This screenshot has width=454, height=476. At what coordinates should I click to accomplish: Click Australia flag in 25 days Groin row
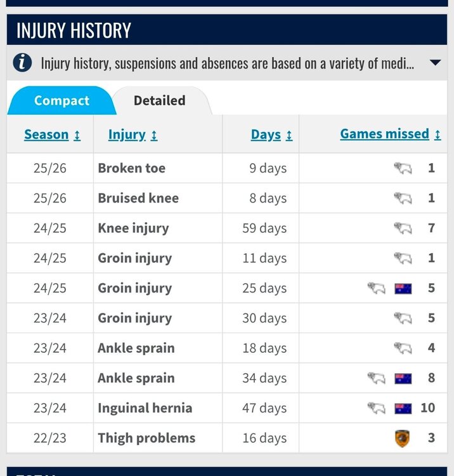point(403,288)
